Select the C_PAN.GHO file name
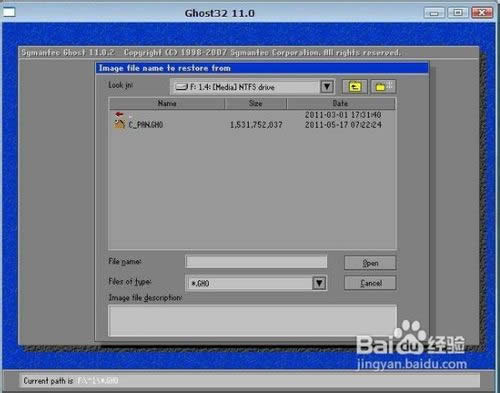Image resolution: width=500 pixels, height=393 pixels. tap(146, 125)
